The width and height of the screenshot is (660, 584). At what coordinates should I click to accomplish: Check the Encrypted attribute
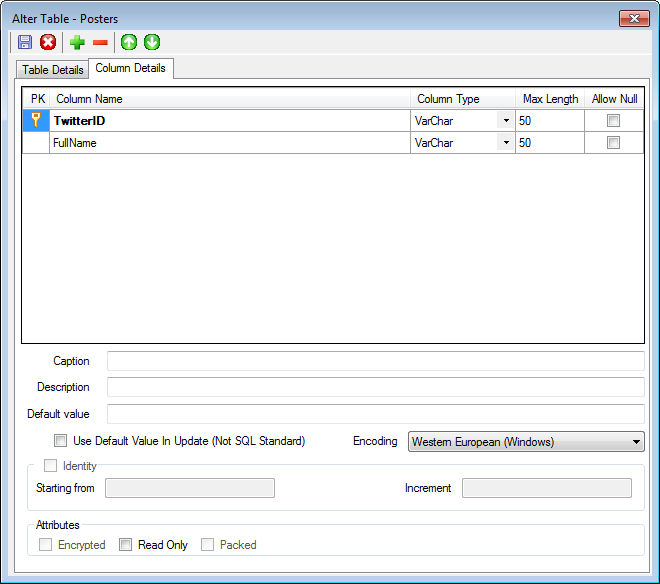[x=45, y=544]
